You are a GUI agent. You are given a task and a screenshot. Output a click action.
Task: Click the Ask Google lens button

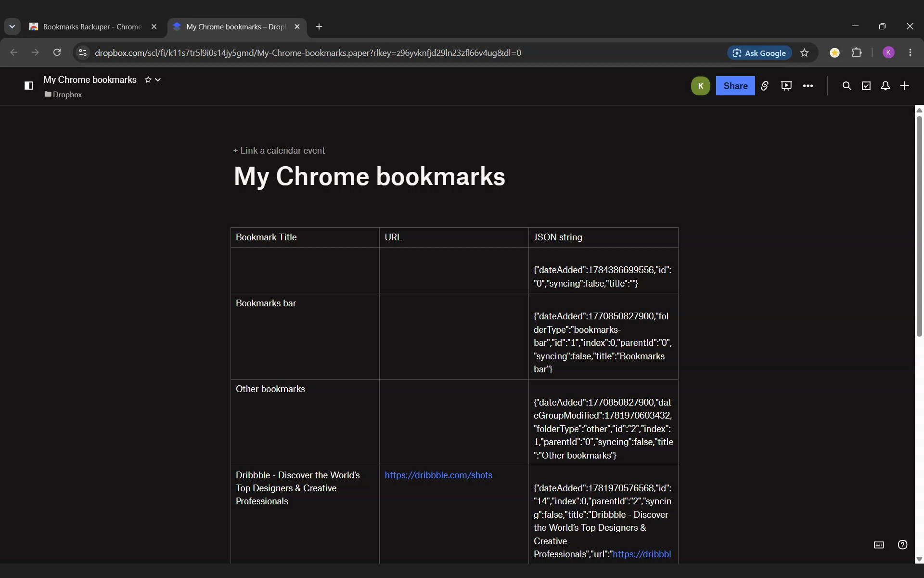coord(759,53)
